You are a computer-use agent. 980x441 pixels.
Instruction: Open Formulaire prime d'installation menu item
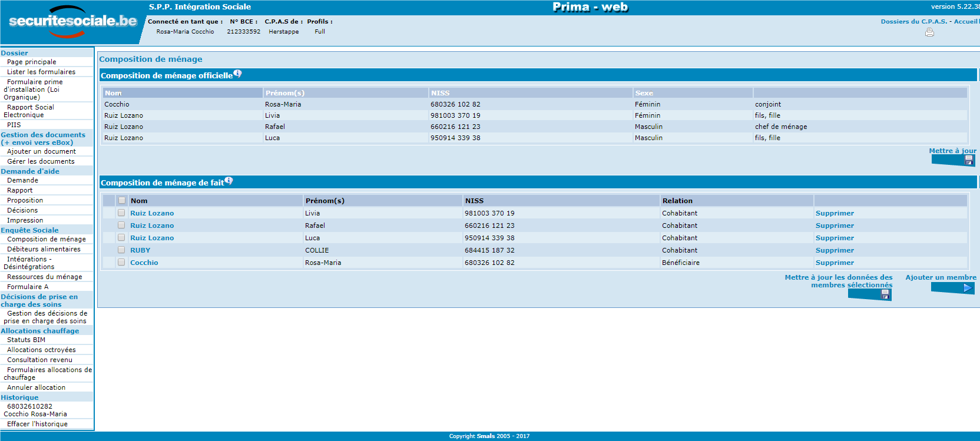33,89
